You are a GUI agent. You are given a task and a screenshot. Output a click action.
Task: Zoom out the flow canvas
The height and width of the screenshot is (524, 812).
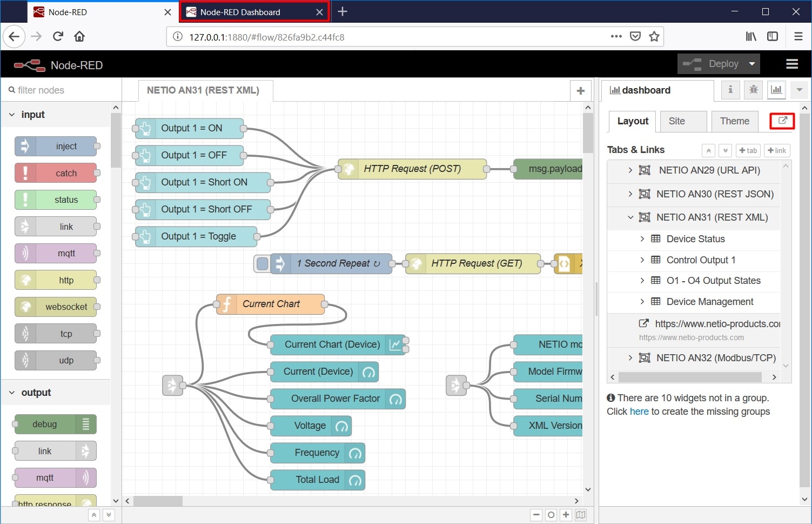(536, 515)
